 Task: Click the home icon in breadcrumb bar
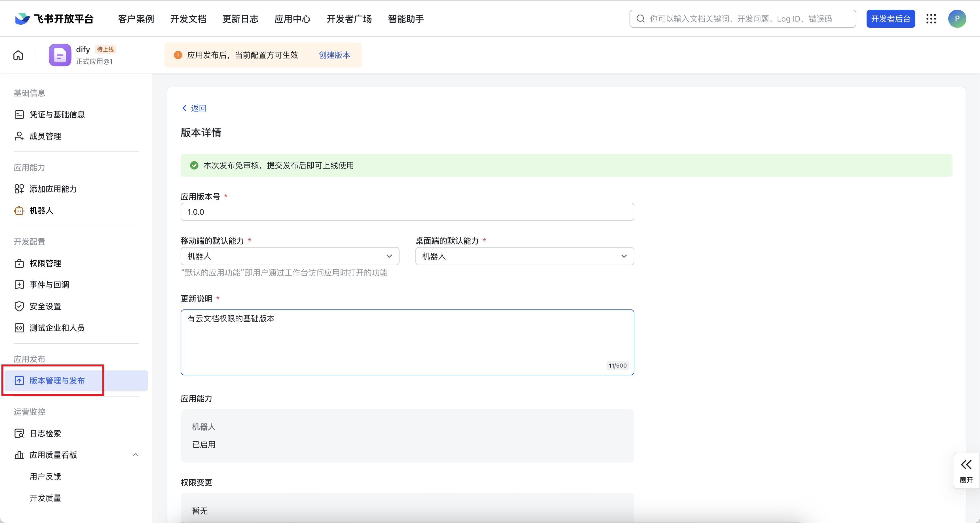click(x=18, y=55)
